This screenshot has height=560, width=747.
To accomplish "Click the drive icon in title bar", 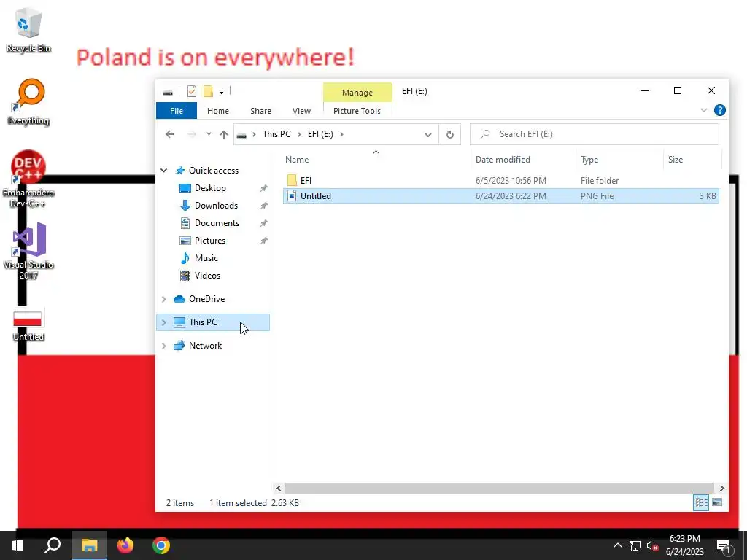I will click(x=168, y=92).
